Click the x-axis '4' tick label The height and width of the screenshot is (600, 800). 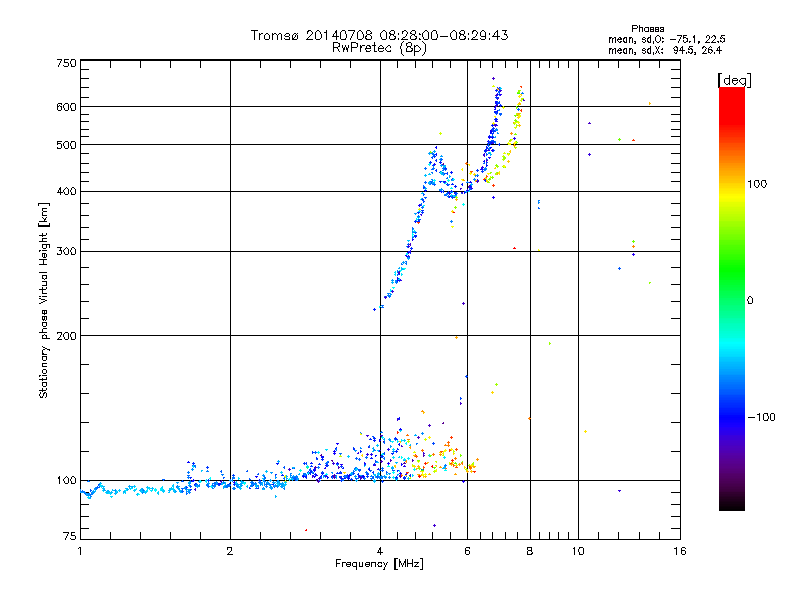tap(380, 551)
